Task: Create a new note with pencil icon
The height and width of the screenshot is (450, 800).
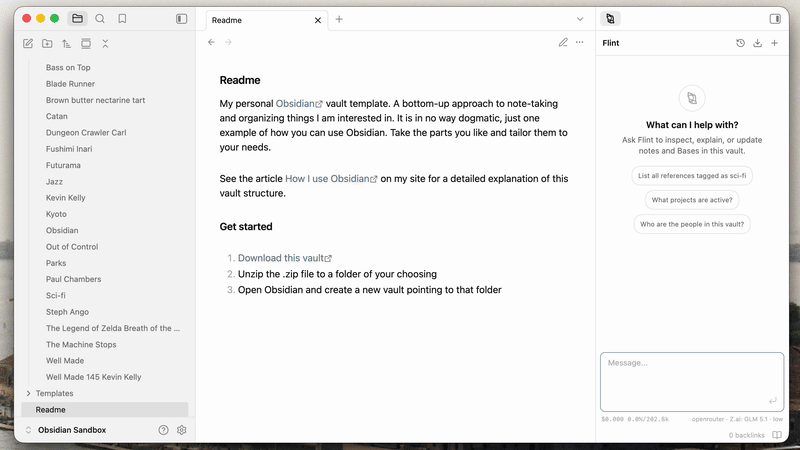Action: (x=28, y=44)
